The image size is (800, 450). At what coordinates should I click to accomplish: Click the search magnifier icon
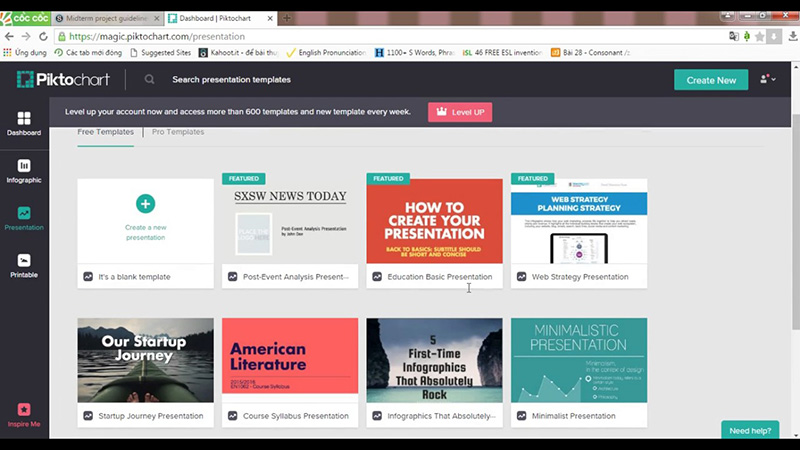pos(149,80)
